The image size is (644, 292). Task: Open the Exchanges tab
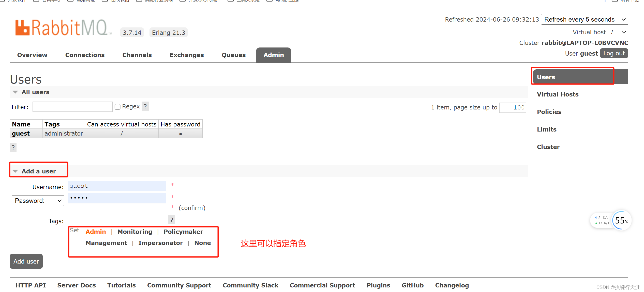pos(187,55)
